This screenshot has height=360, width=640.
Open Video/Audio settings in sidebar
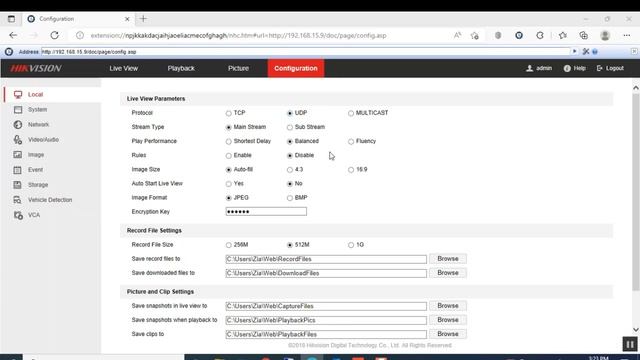43,140
